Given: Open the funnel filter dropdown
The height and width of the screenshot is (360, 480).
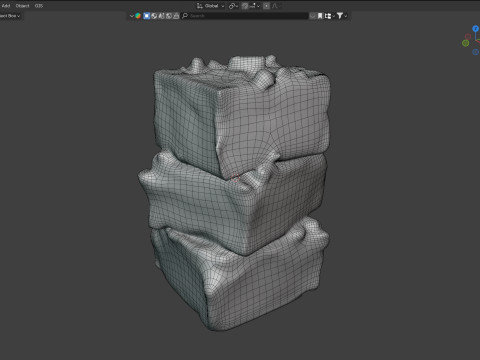Looking at the screenshot, I should pyautogui.click(x=342, y=16).
